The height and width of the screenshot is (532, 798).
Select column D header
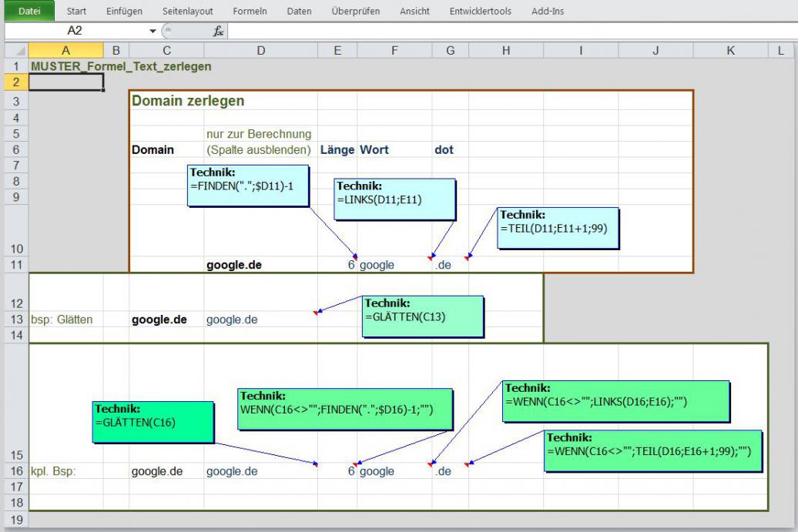(260, 50)
